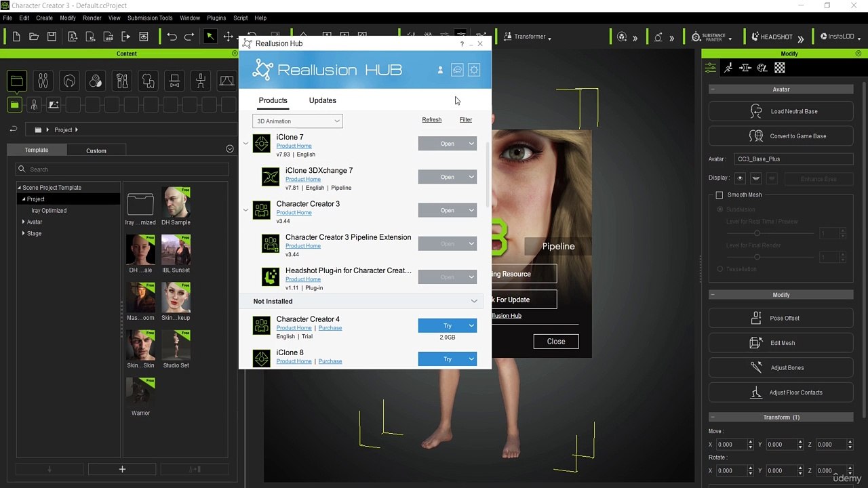The image size is (868, 488).
Task: Click the Level for Real Time / Preview slider
Action: click(x=771, y=233)
